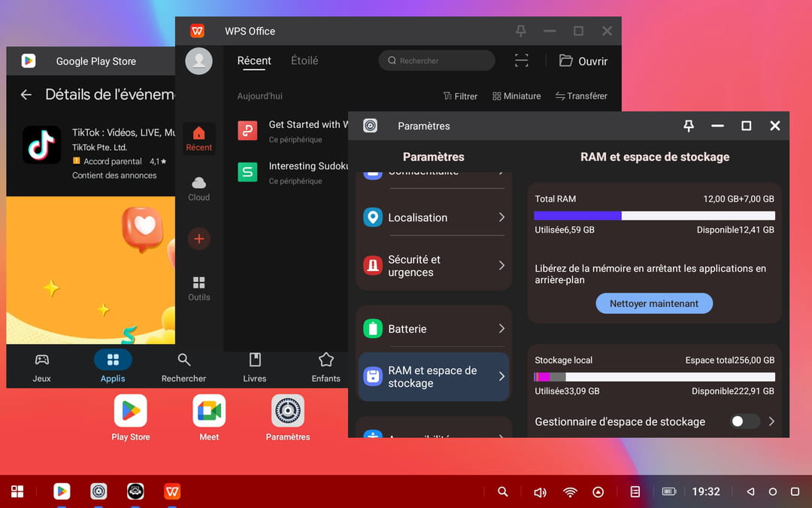The width and height of the screenshot is (812, 508).
Task: Switch to the Étoilé tab
Action: [304, 61]
